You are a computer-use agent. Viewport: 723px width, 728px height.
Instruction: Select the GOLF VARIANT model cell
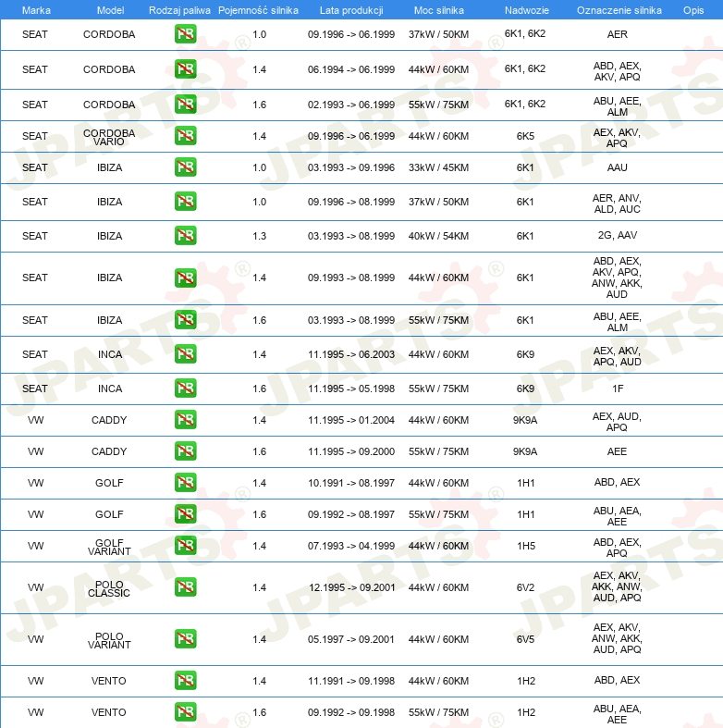point(109,547)
